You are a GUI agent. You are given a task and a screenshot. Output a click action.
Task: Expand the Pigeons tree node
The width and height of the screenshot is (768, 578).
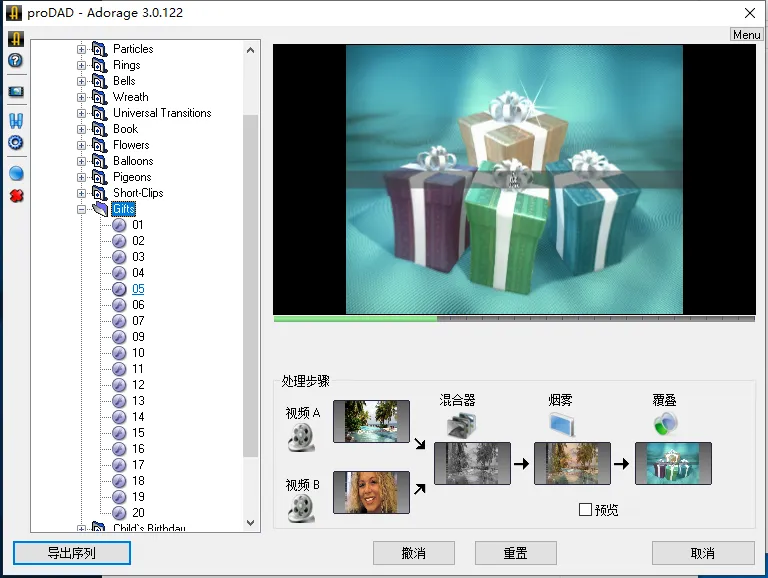[81, 177]
